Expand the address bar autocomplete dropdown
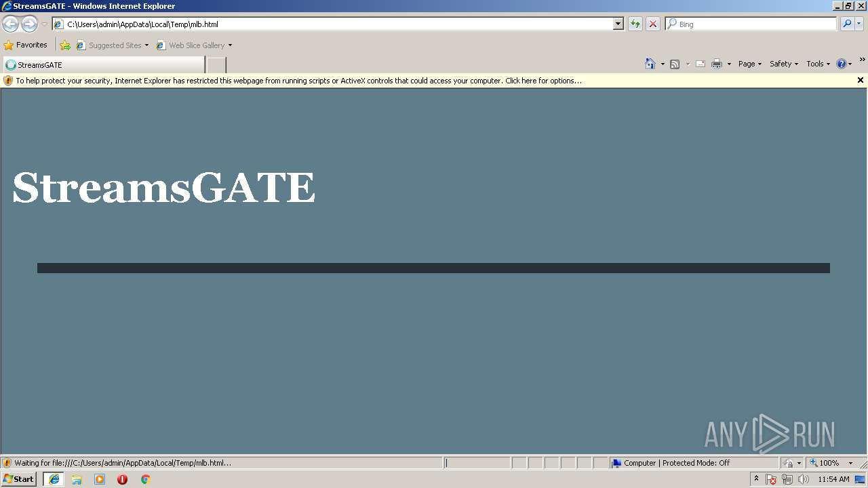The image size is (868, 488). pyautogui.click(x=618, y=24)
